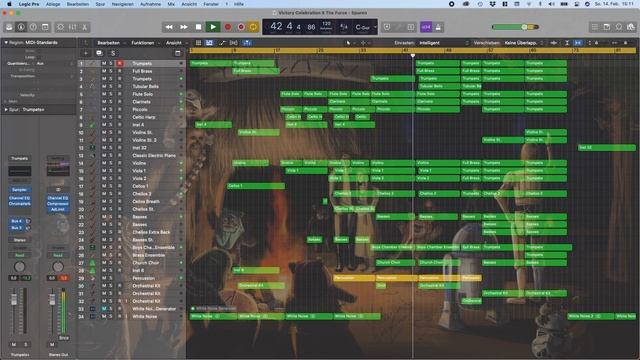Open the Verschieben Keine Überlapp. dropdown
Viewport: 640px width, 360px height.
[x=524, y=42]
